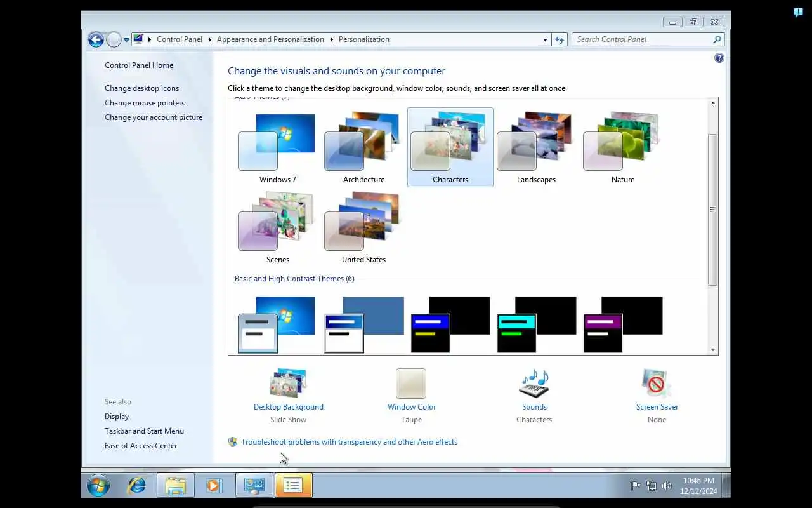
Task: Refresh the Personalization page
Action: 560,39
